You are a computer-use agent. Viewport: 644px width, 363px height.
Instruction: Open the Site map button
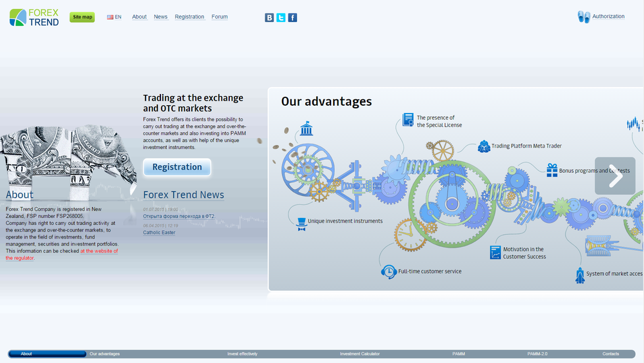[82, 17]
